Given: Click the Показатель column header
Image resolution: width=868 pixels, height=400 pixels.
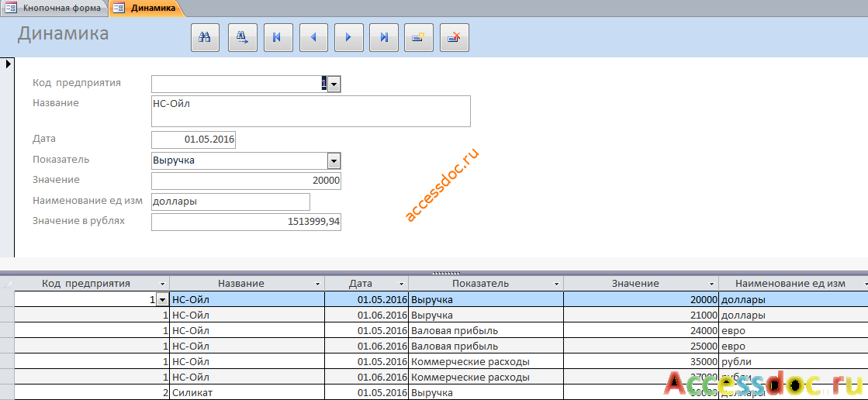Looking at the screenshot, I should (486, 284).
